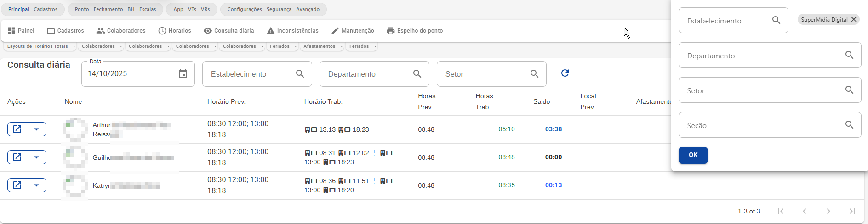Open the calendar picker in Data field
Screen dimensions: 868x224
click(x=183, y=74)
